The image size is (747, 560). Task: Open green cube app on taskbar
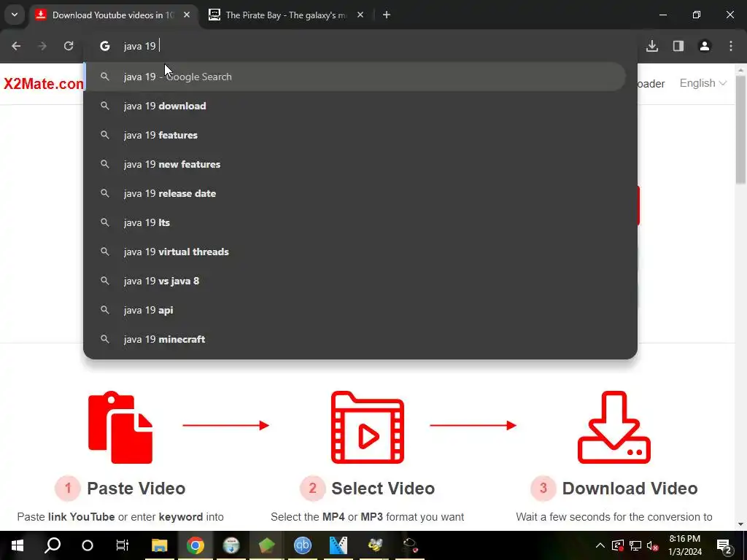pos(267,545)
